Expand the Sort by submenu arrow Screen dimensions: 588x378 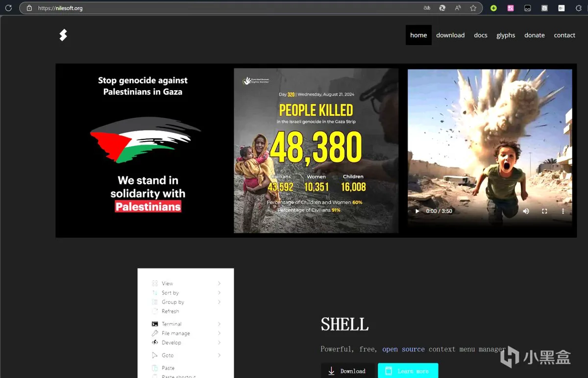219,293
